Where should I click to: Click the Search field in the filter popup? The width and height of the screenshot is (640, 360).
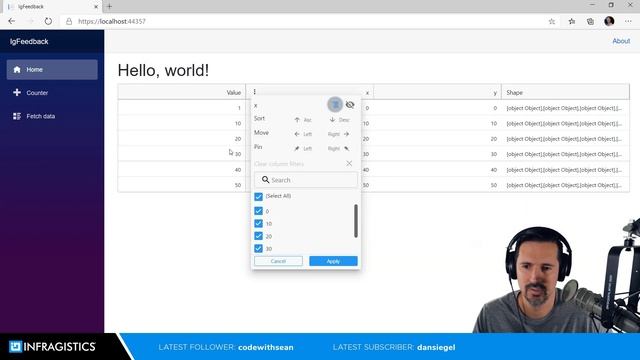click(x=306, y=180)
